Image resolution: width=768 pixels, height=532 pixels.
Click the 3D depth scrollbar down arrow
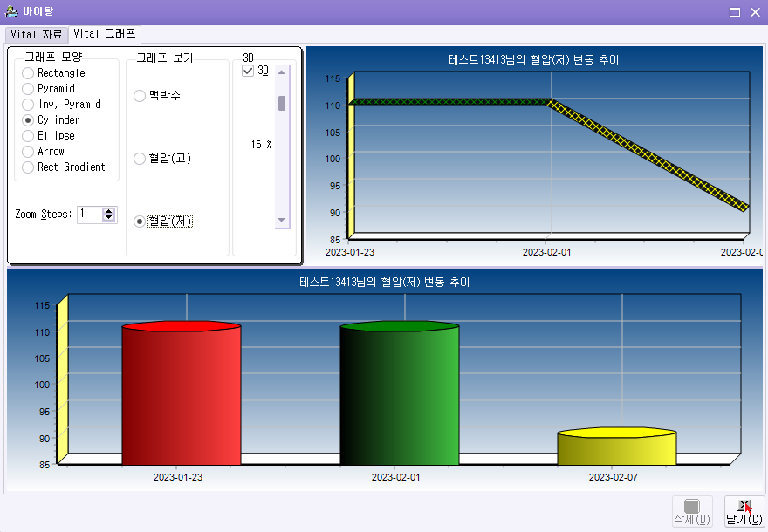click(281, 220)
